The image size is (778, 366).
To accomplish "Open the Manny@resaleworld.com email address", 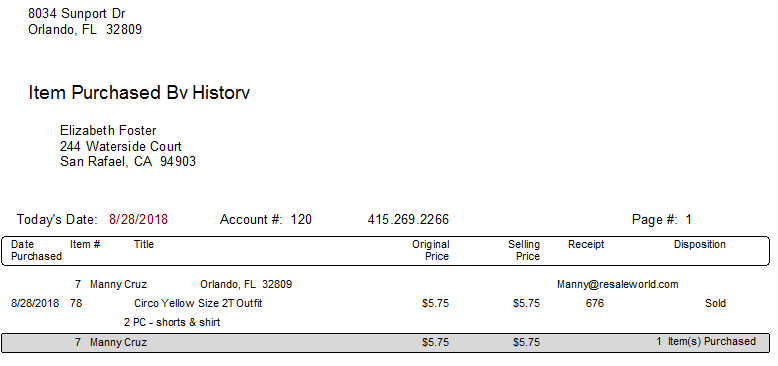I will [x=617, y=284].
